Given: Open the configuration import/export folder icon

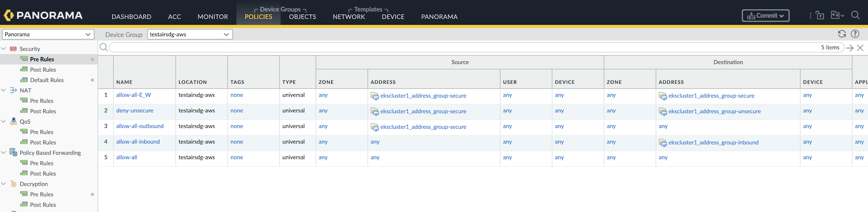Looking at the screenshot, I should pyautogui.click(x=836, y=16).
